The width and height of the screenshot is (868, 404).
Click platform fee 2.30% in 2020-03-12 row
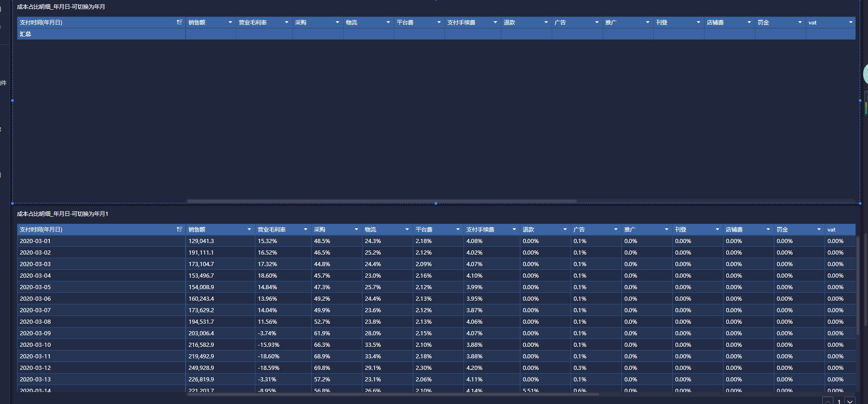[423, 368]
